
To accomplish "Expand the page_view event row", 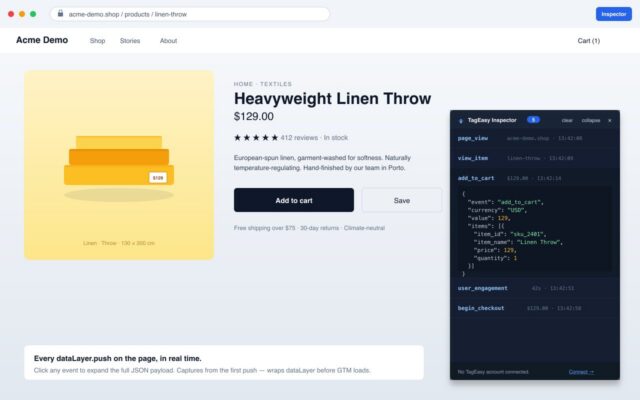I will tap(535, 138).
